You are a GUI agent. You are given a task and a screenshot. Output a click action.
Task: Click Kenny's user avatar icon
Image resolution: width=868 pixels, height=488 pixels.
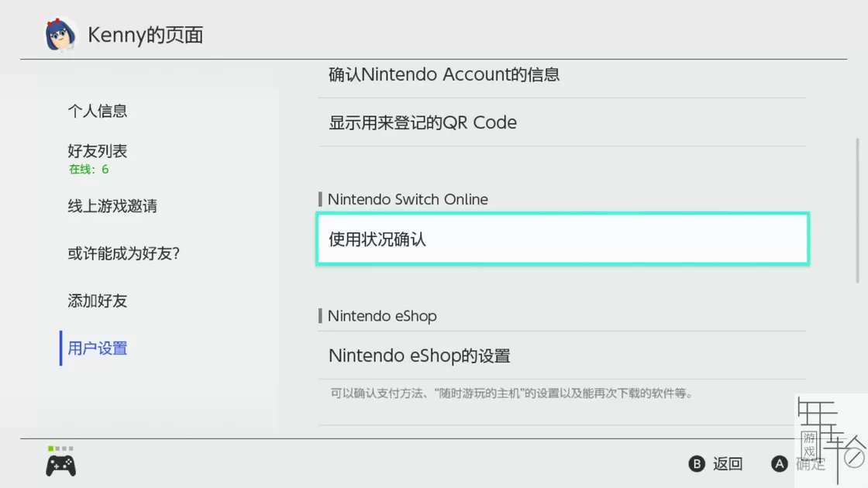[60, 34]
